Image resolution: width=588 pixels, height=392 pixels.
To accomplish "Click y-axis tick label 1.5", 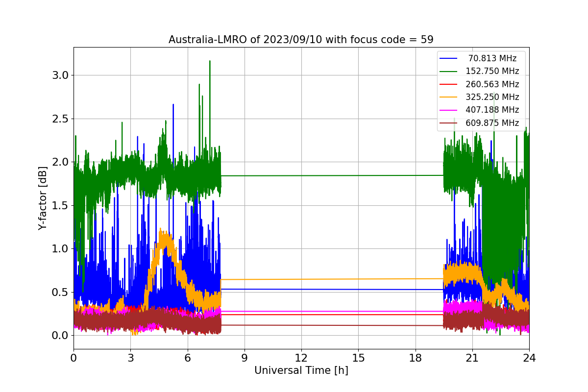I will point(61,205).
